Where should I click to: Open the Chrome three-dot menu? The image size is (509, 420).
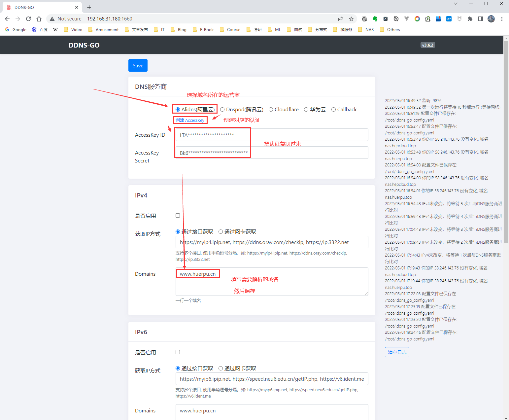click(502, 19)
